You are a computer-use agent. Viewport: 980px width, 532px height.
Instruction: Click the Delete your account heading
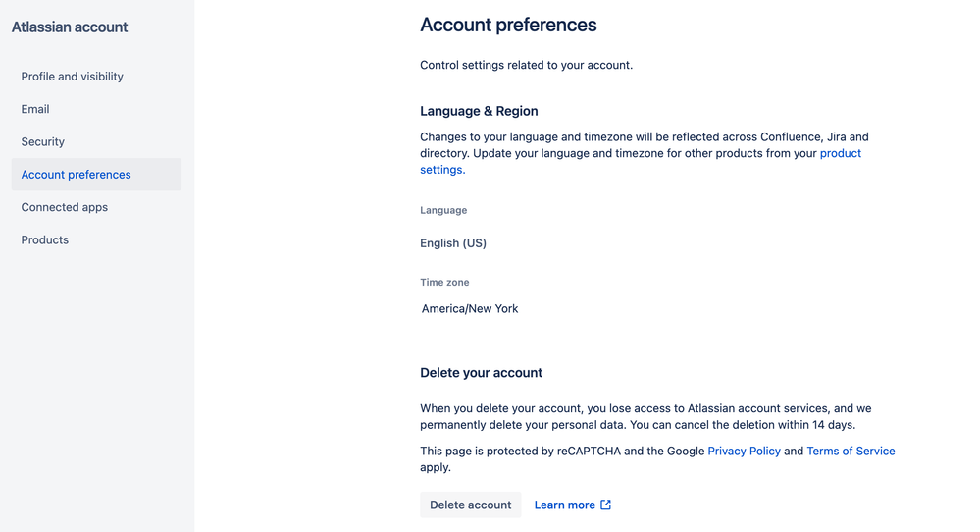[x=482, y=373]
